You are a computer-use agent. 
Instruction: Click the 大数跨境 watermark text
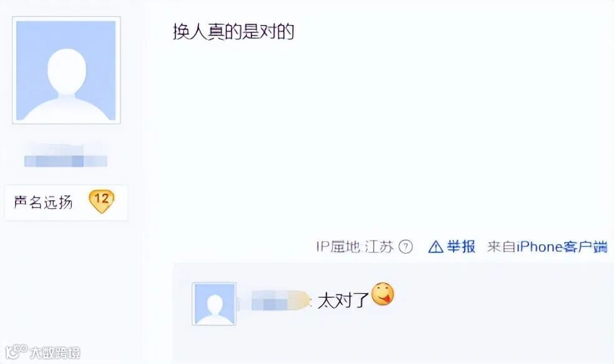[55, 353]
